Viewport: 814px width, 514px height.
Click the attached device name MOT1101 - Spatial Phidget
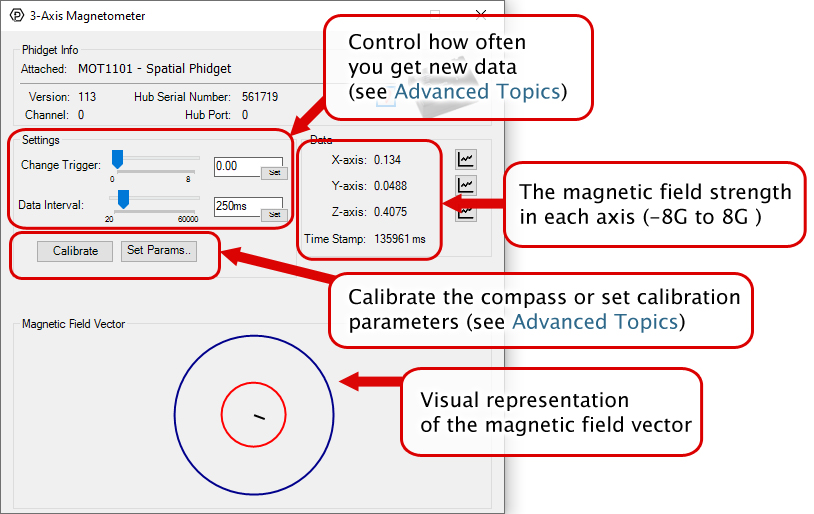155,69
